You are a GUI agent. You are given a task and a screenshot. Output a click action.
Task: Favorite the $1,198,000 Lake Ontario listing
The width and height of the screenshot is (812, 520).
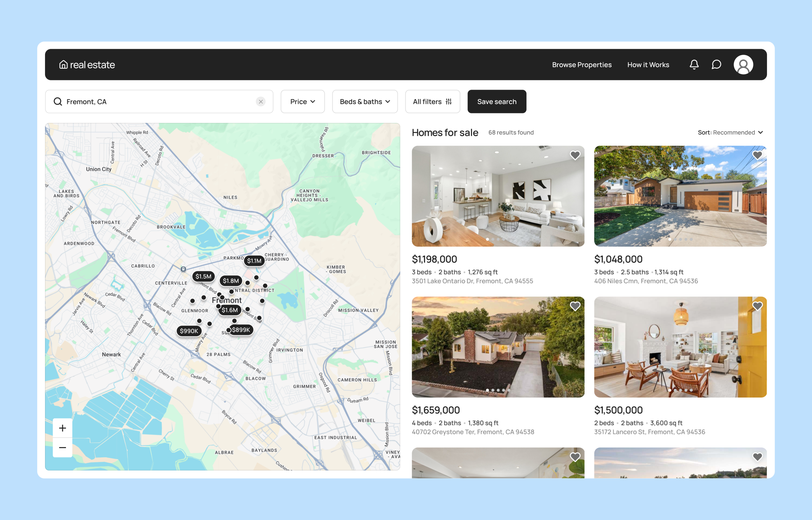(x=575, y=155)
